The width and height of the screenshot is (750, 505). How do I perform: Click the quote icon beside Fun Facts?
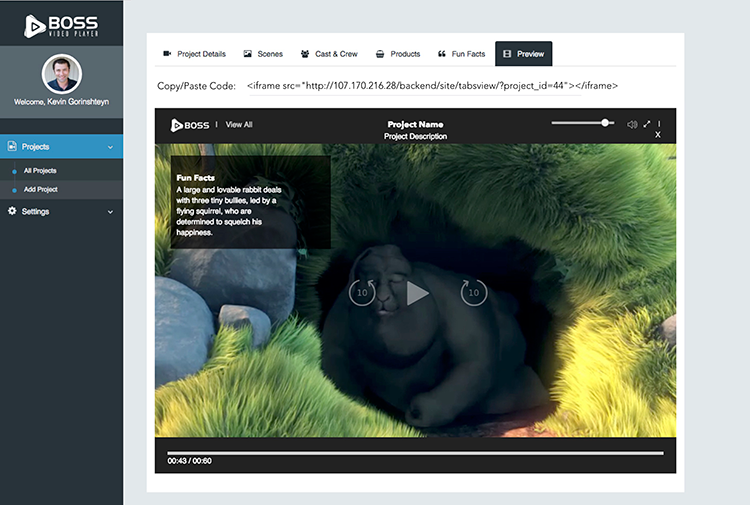441,54
